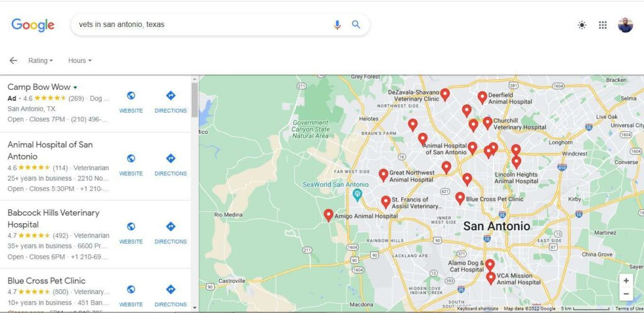The height and width of the screenshot is (313, 644).
Task: Click the San Antonio city label
Action: pyautogui.click(x=497, y=226)
